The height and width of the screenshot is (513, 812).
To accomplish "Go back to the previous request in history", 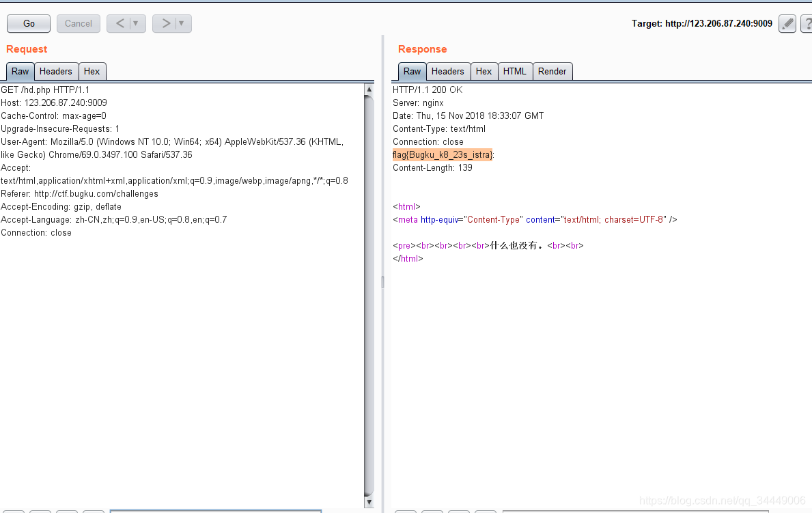I will [x=120, y=23].
